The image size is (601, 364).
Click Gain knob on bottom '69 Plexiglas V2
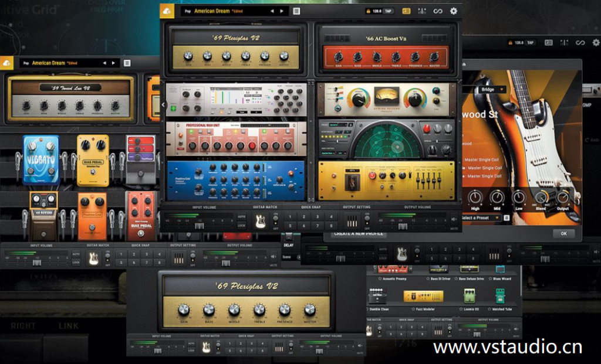click(184, 309)
